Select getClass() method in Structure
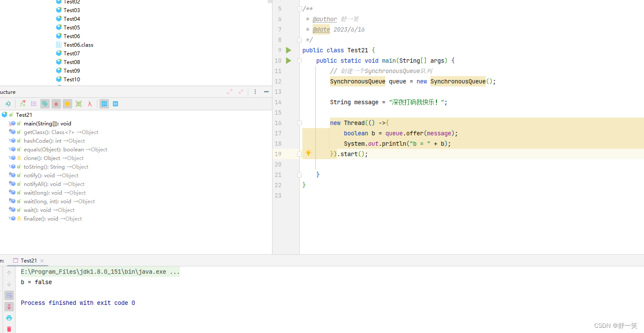 tap(61, 132)
